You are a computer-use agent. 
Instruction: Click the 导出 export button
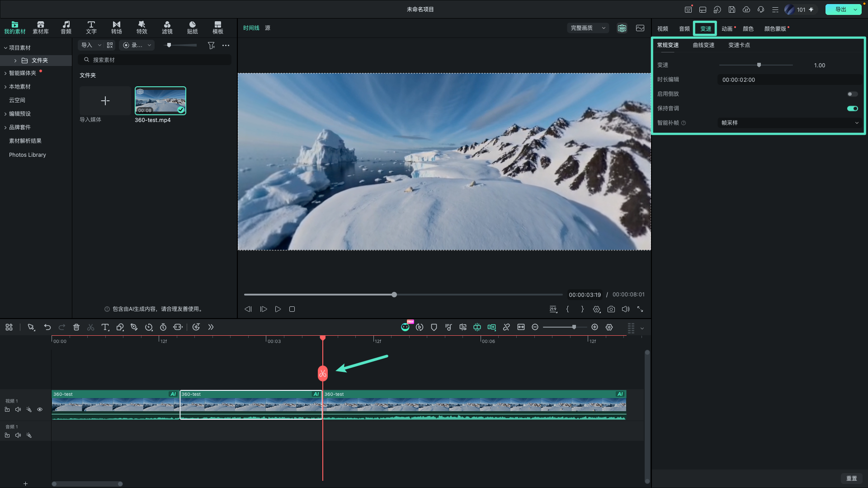(x=840, y=9)
